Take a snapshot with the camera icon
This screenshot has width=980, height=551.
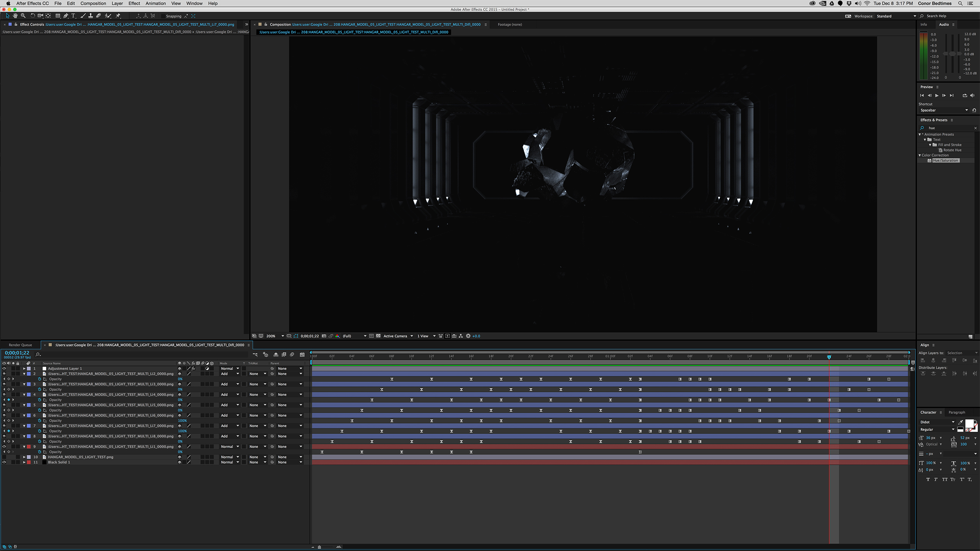click(x=324, y=336)
